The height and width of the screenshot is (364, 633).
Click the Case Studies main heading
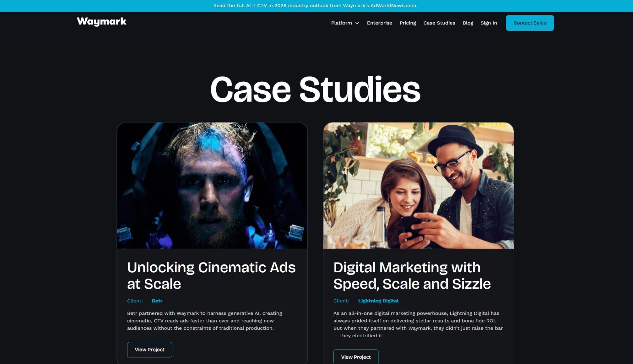click(x=315, y=89)
